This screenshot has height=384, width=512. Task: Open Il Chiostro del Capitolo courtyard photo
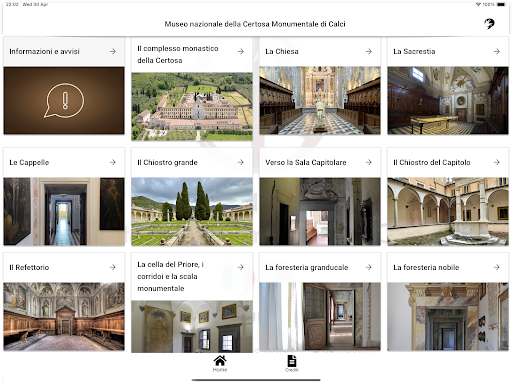448,212
